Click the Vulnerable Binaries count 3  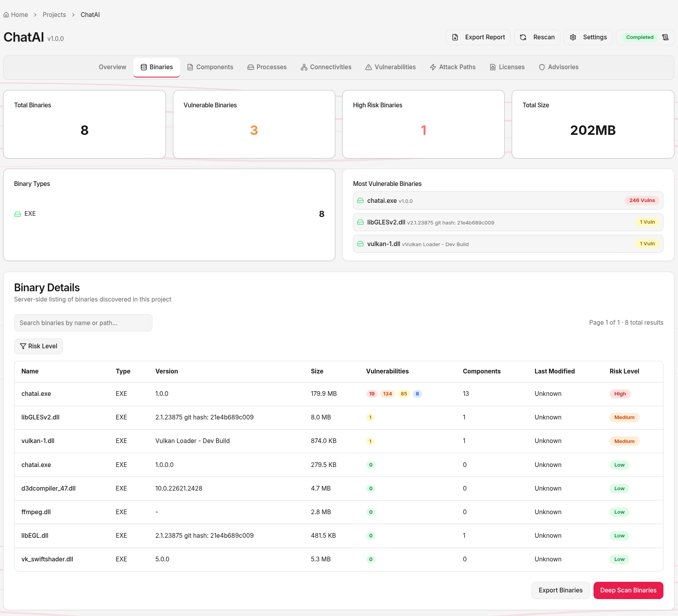[254, 131]
